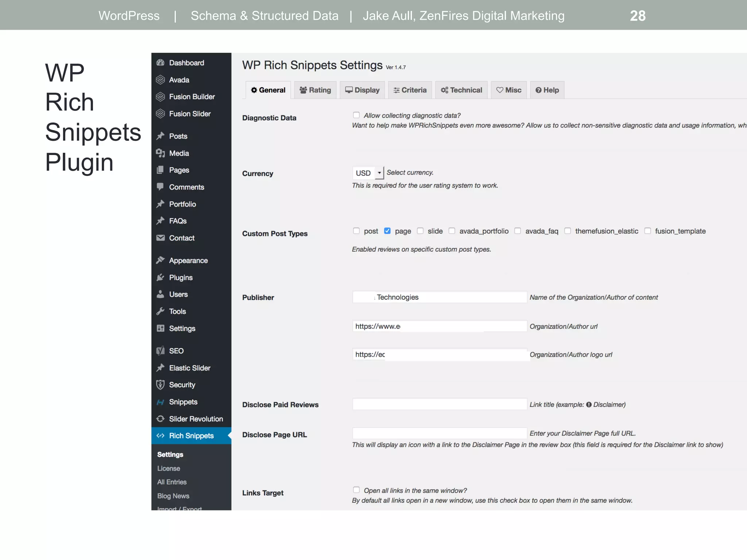Click the Security shield icon

(160, 385)
